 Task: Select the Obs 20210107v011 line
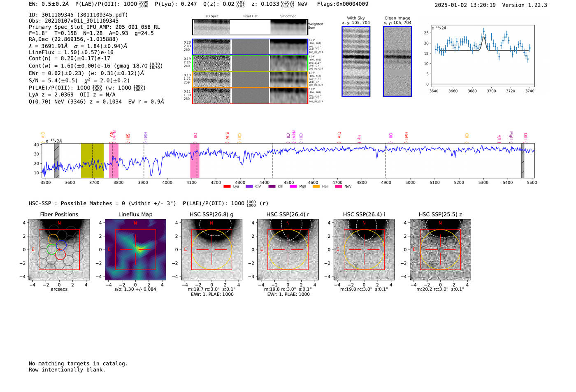[x=74, y=21]
